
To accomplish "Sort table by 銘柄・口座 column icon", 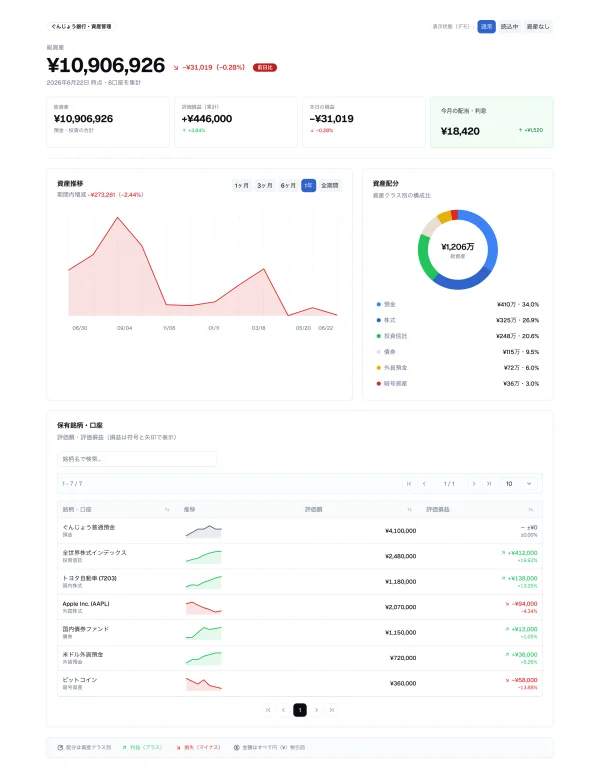I will coord(167,510).
